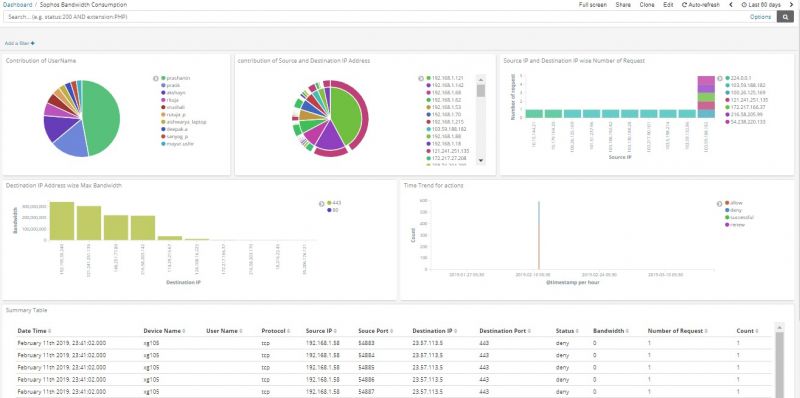Click the Dashboard breadcrumb link

click(x=17, y=5)
